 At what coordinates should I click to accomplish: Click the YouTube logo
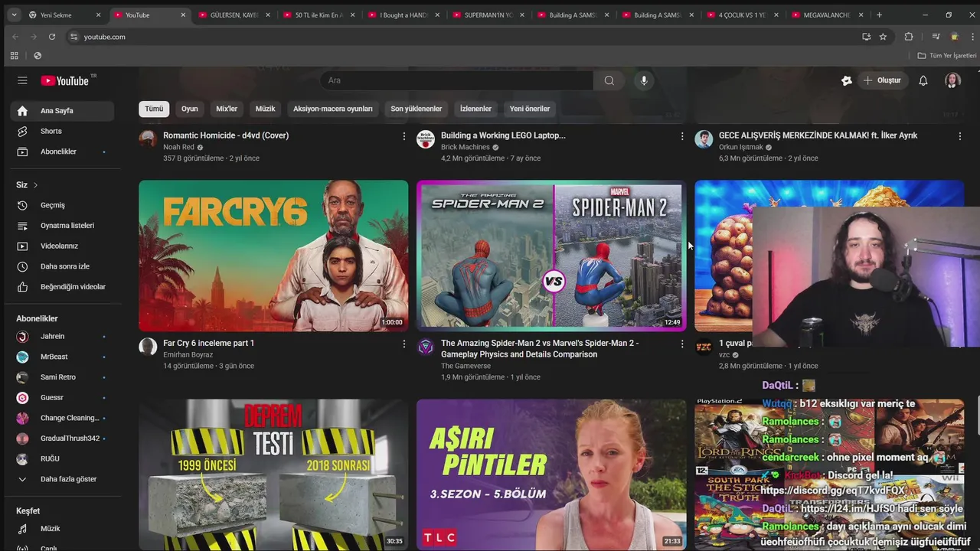[65, 80]
